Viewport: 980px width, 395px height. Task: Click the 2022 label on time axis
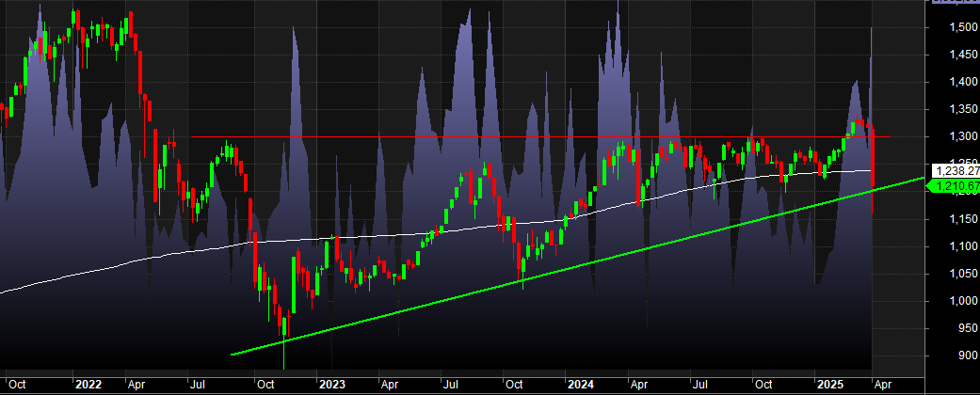pyautogui.click(x=88, y=385)
